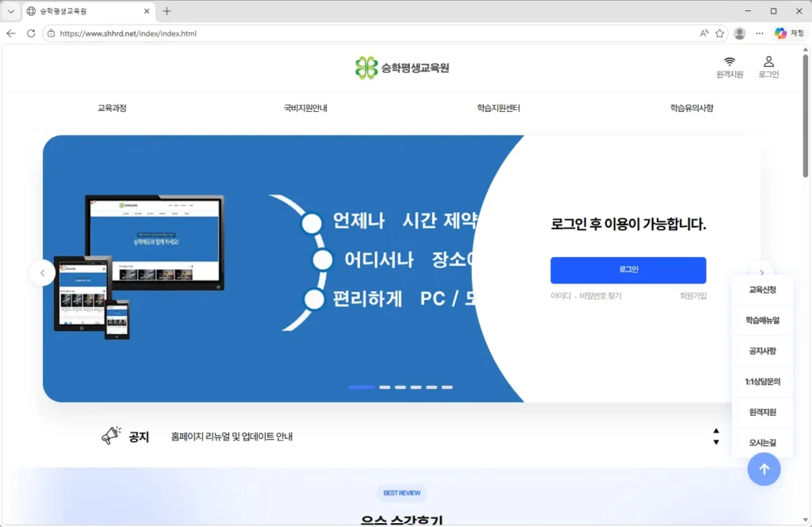The width and height of the screenshot is (812, 527).
Task: Click the 승학평생교육원 clover logo
Action: point(367,68)
